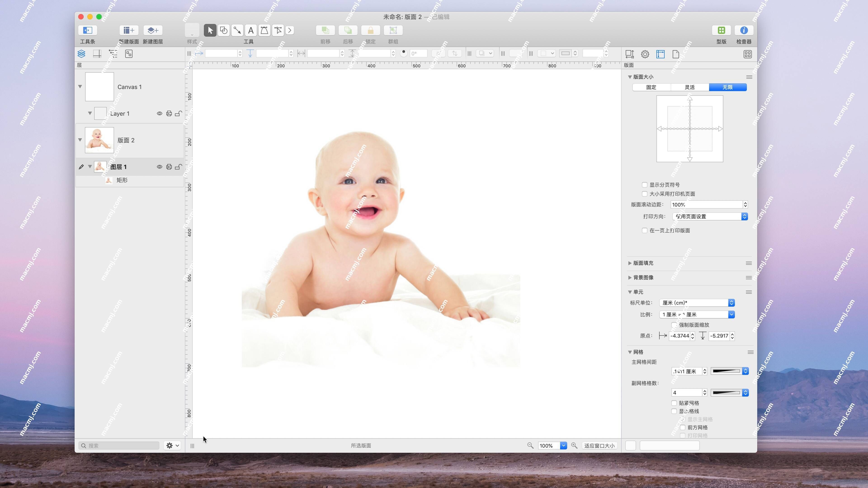Screen dimensions: 868x488
Task: Collapse the 版面 2 disclosure triangle
Action: 80,140
